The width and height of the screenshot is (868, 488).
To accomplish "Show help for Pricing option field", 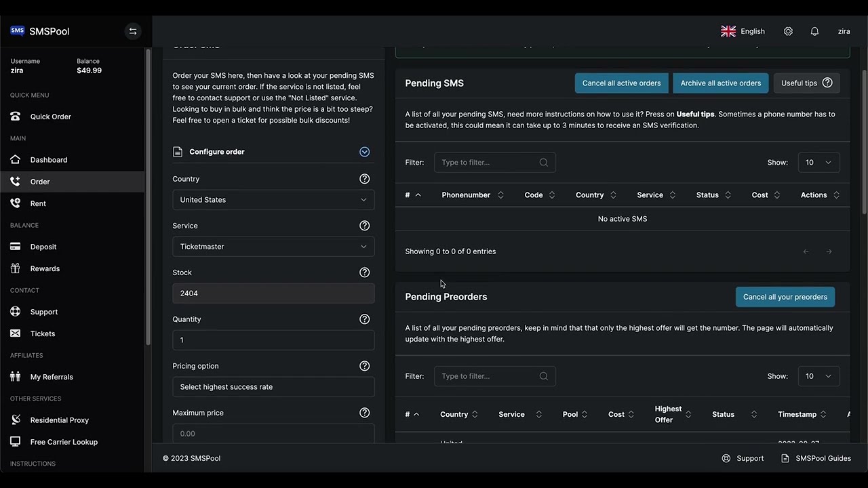I will click(x=365, y=366).
